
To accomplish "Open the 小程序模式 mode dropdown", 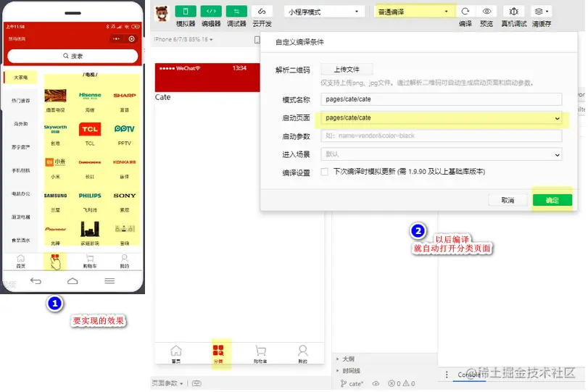I will tap(323, 12).
